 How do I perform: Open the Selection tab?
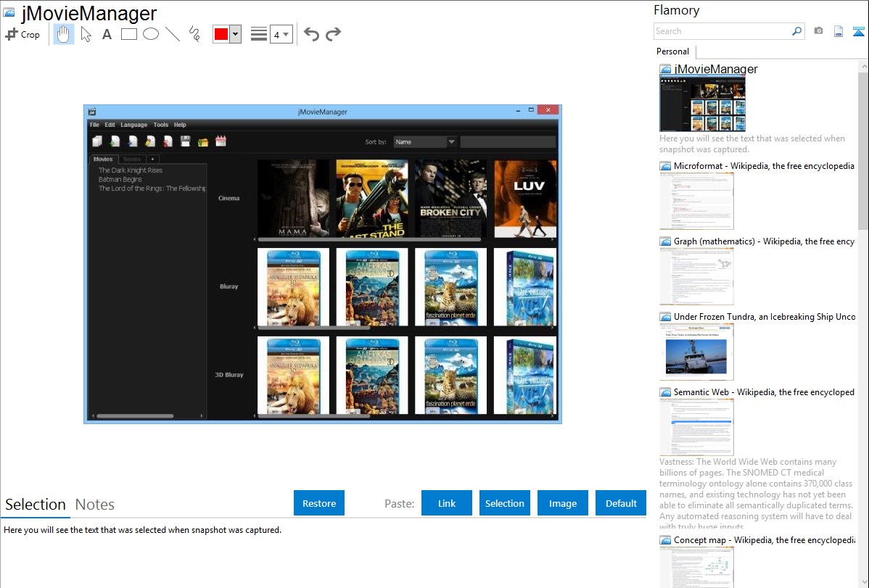[x=36, y=505]
